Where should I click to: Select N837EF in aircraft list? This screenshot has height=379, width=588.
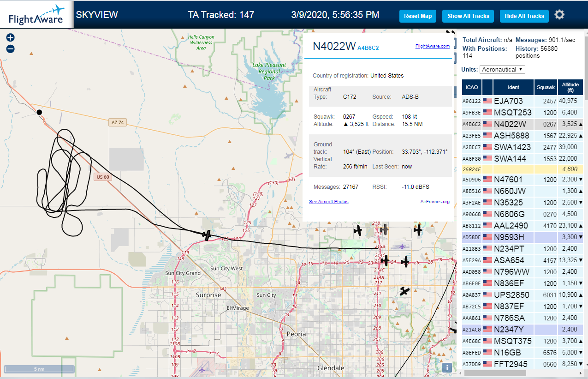click(x=523, y=306)
